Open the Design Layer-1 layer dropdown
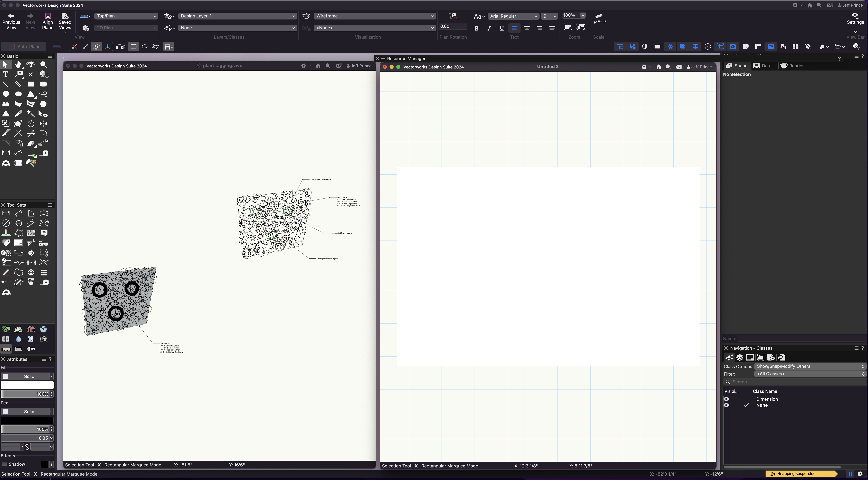 click(x=237, y=16)
